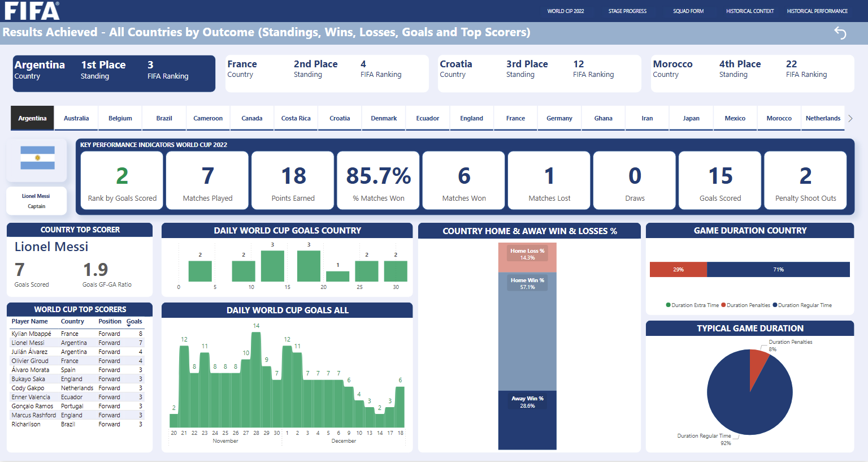Select the Canada country tab
Image resolution: width=868 pixels, height=462 pixels.
click(252, 118)
